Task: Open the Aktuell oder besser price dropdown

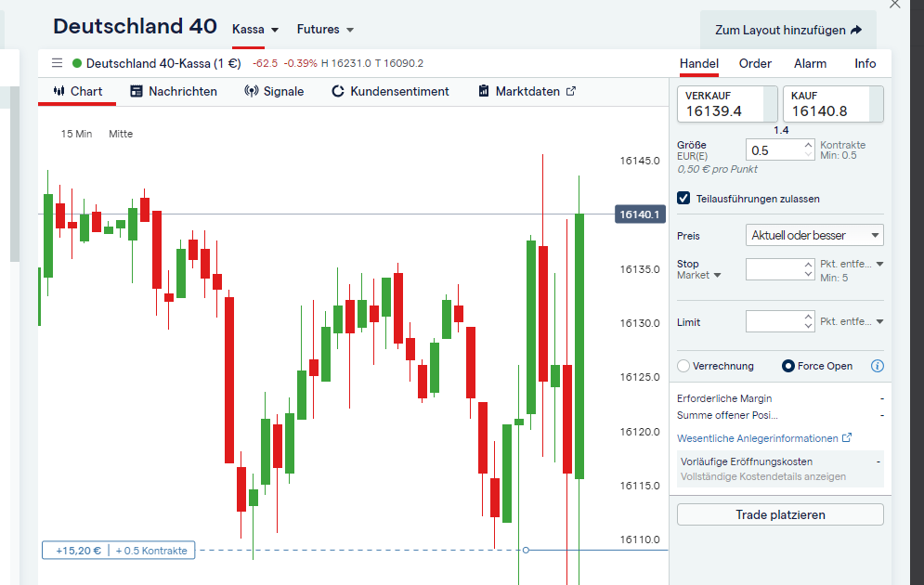Action: click(814, 235)
